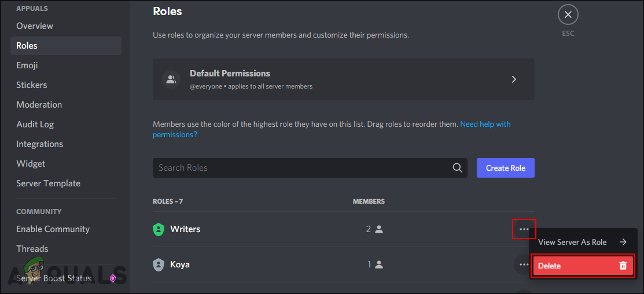Focus the Search Roles input field
The image size is (644, 294).
301,168
